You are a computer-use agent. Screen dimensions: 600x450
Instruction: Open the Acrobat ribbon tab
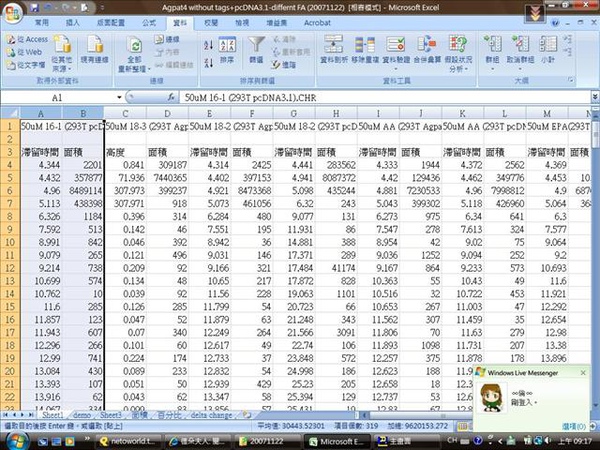pyautogui.click(x=317, y=23)
